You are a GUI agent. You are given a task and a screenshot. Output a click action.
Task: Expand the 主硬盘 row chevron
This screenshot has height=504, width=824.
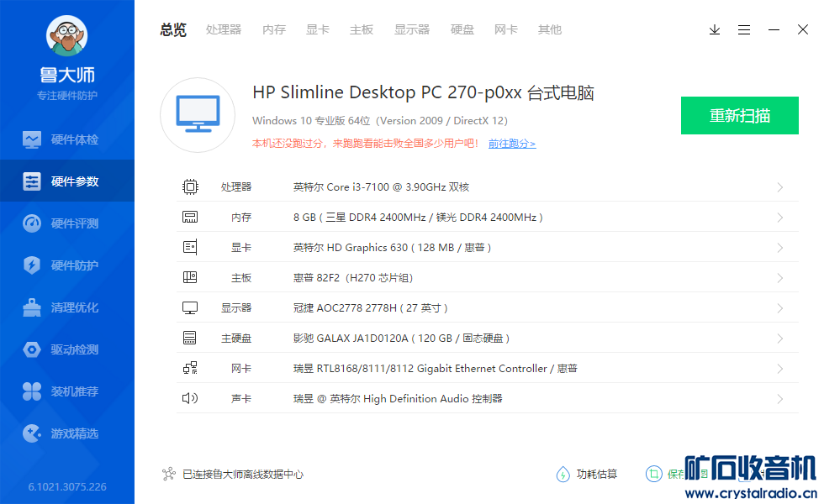click(x=780, y=338)
